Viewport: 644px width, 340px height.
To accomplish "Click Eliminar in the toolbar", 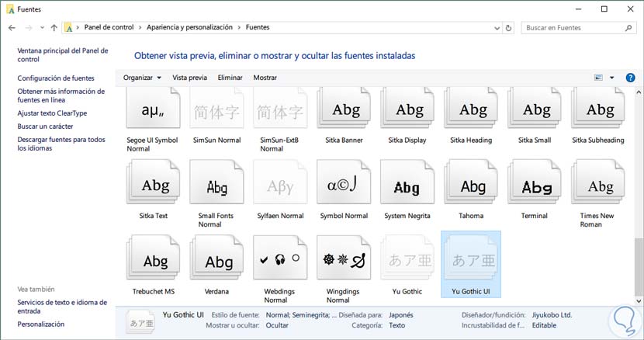I will [230, 78].
